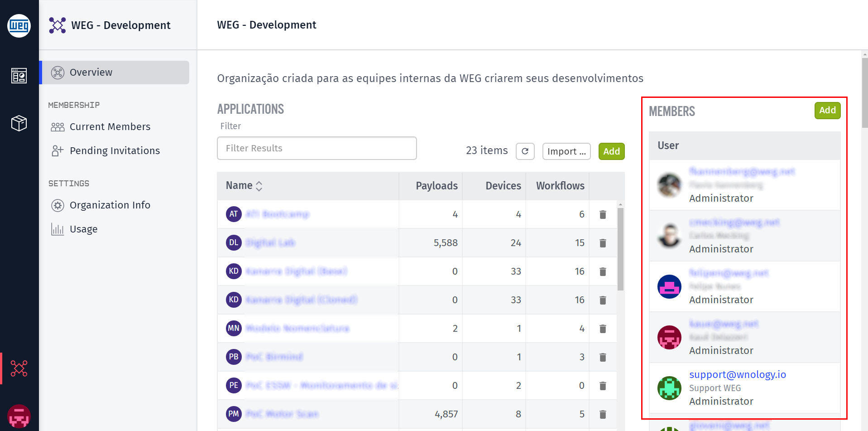Click the AT application avatar badge

click(234, 214)
